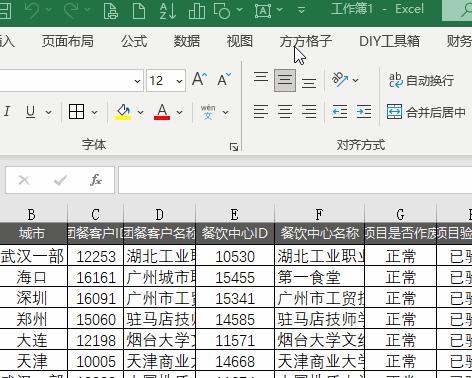
Task: Toggle 自动换行 wrap text
Action: (x=422, y=80)
